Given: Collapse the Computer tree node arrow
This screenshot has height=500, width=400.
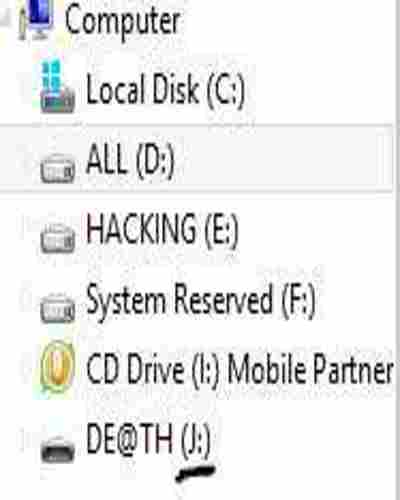Looking at the screenshot, I should (5, 17).
